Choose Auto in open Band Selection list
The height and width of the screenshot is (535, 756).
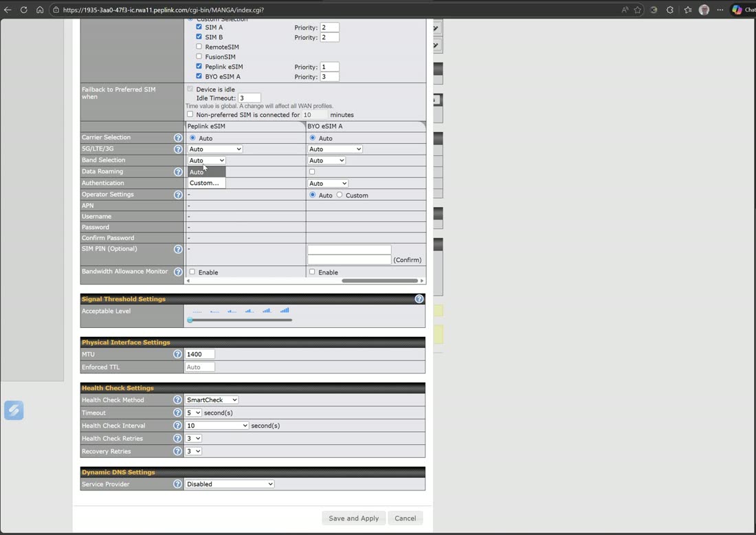tap(206, 172)
